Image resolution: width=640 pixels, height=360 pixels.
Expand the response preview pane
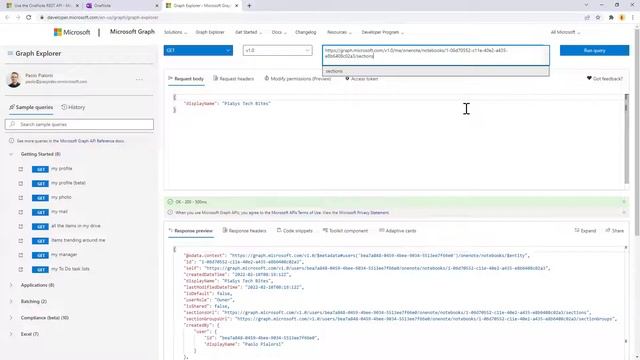click(x=585, y=231)
